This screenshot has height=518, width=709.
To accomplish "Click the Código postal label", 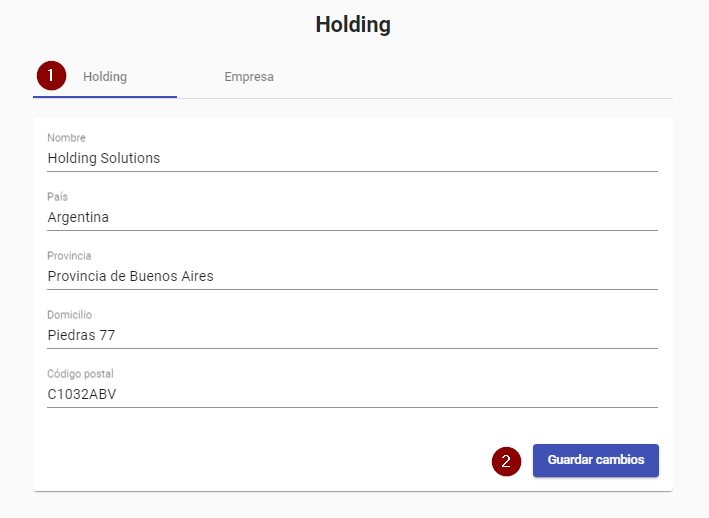I will click(80, 374).
